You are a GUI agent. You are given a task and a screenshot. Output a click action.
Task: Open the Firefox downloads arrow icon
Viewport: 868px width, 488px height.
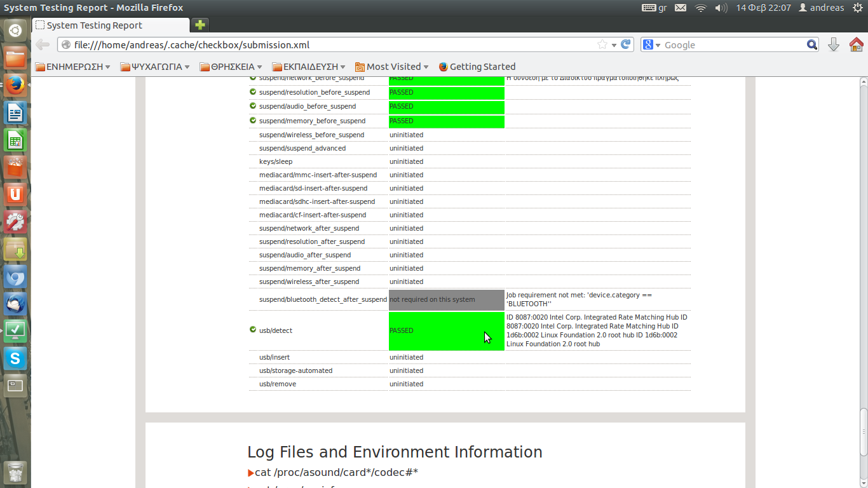(834, 44)
